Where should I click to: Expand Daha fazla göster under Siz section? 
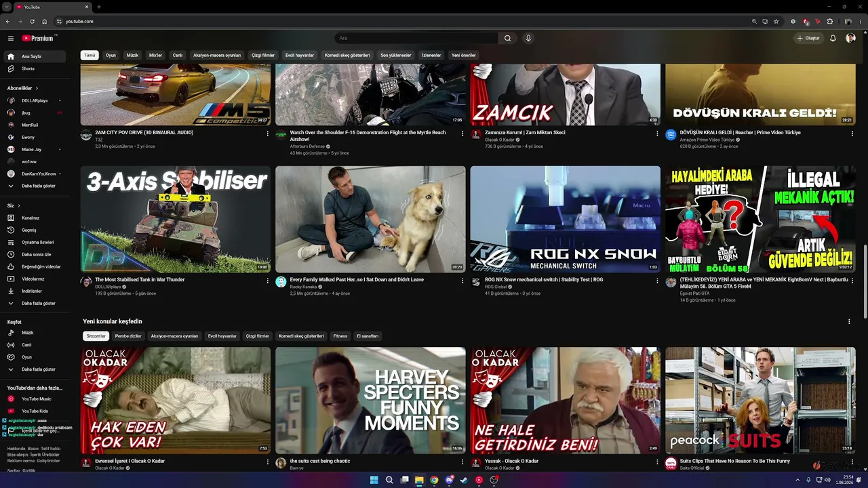(34, 303)
